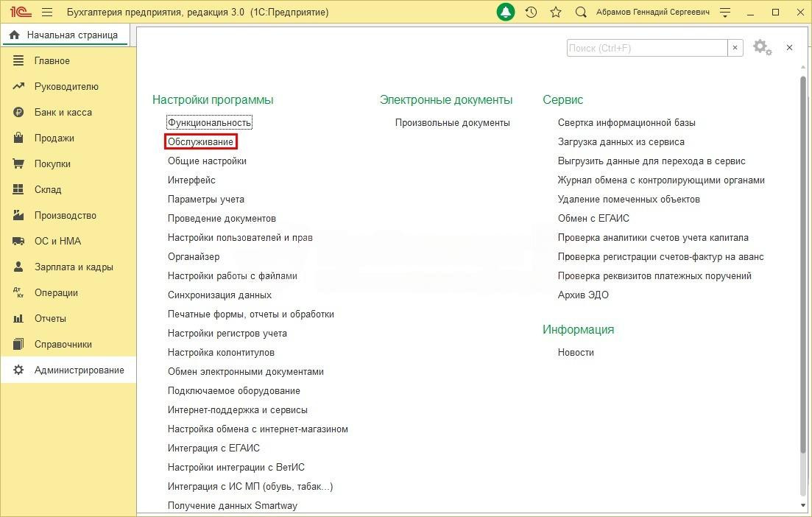Screen dimensions: 812x517
Task: Open Журнал обмена с контролирующими органами
Action: click(x=661, y=180)
